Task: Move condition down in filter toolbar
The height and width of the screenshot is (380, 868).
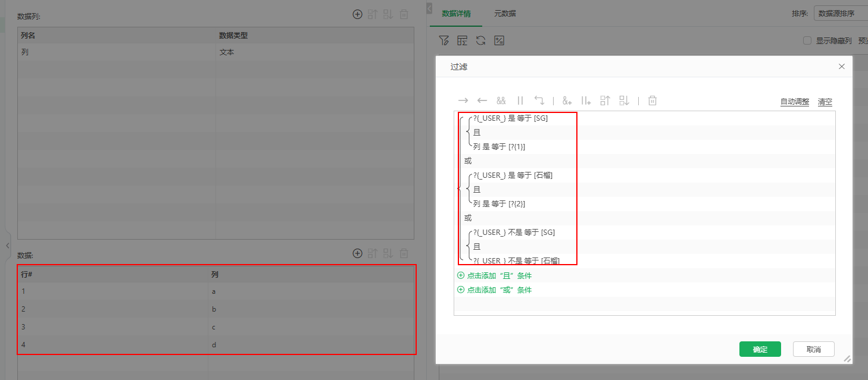Action: 624,101
